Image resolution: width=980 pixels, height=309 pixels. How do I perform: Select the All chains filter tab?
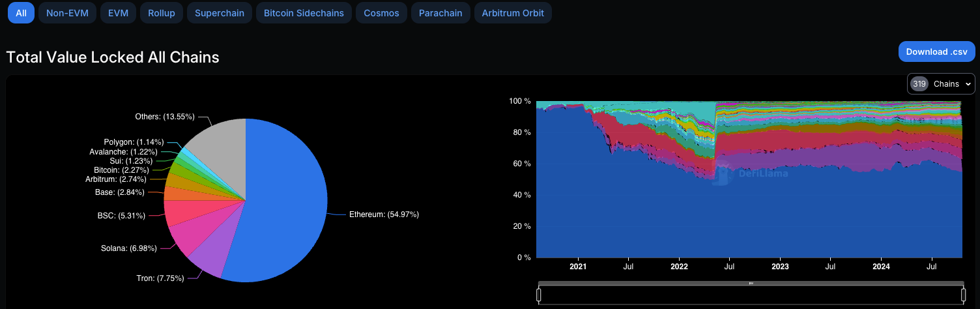click(x=21, y=13)
